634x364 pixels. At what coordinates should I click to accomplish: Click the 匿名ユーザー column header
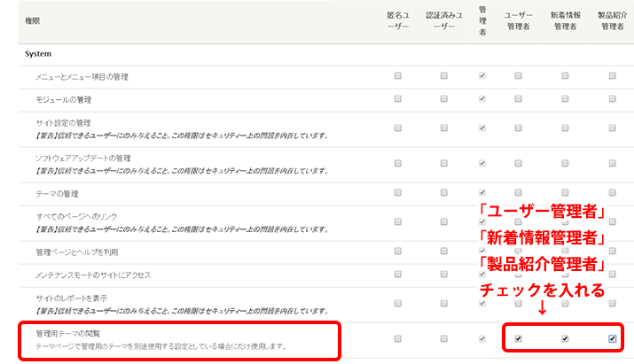[x=398, y=20]
